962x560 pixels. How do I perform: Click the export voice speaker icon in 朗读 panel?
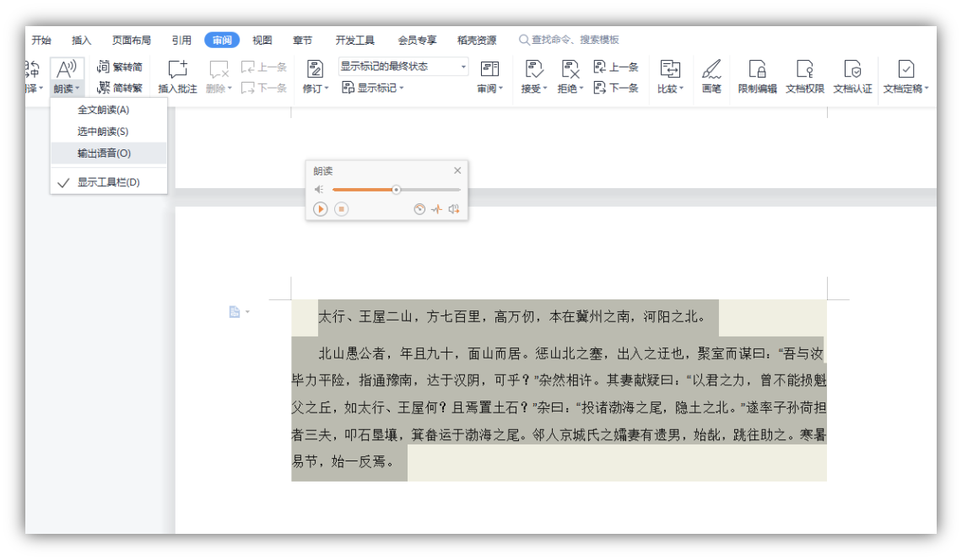454,209
